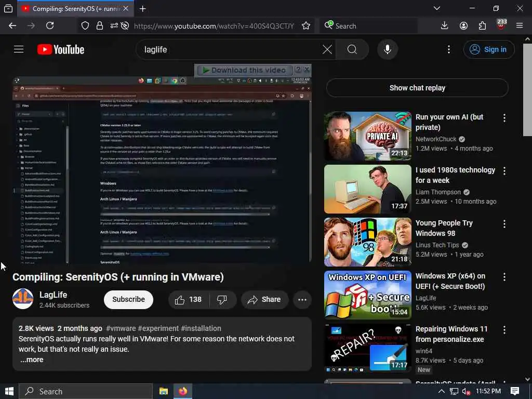This screenshot has height=399, width=532.
Task: Select the Compiling: SerenityOS tab
Action: [75, 9]
